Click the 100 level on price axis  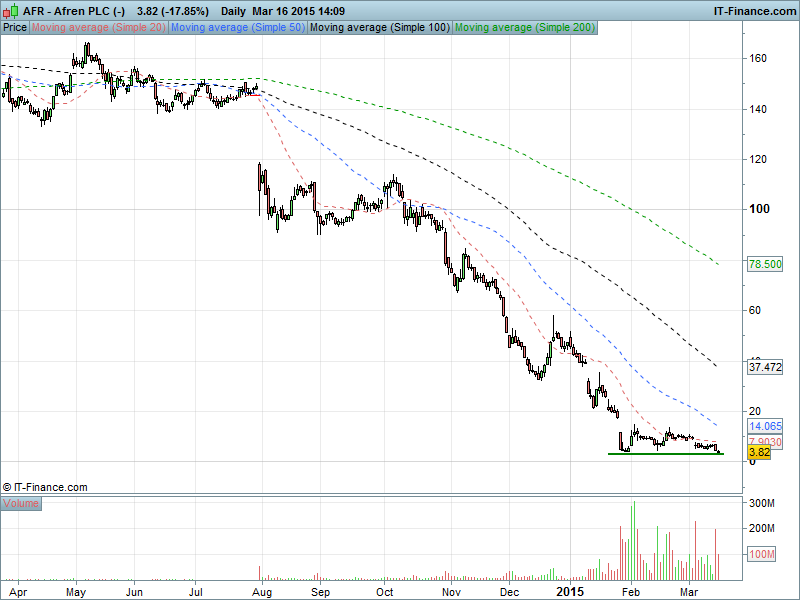click(x=759, y=209)
